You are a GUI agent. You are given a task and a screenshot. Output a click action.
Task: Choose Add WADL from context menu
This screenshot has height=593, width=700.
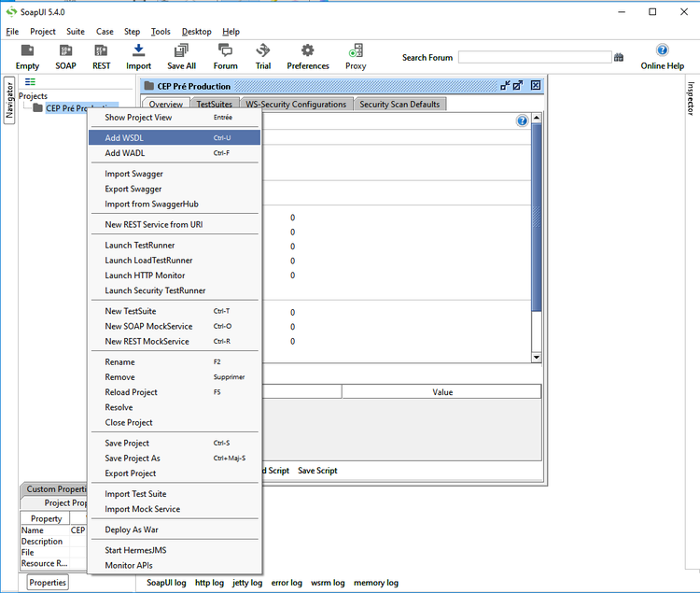[x=175, y=153]
